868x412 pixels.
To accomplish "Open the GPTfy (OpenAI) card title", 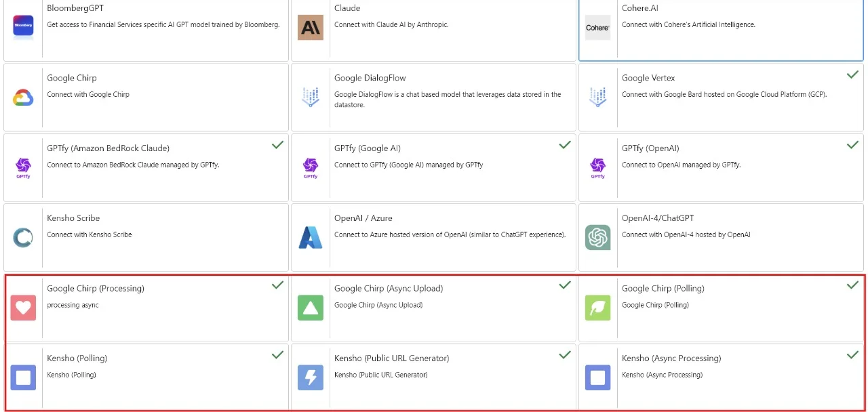I will tap(650, 148).
